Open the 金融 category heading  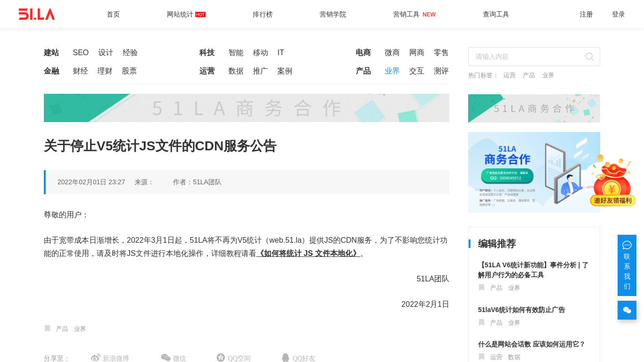point(51,71)
